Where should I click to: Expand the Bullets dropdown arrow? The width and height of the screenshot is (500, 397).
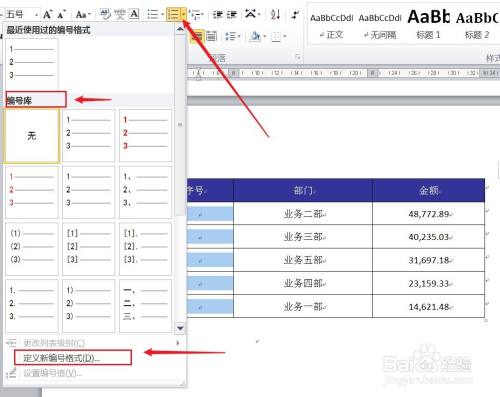(162, 15)
